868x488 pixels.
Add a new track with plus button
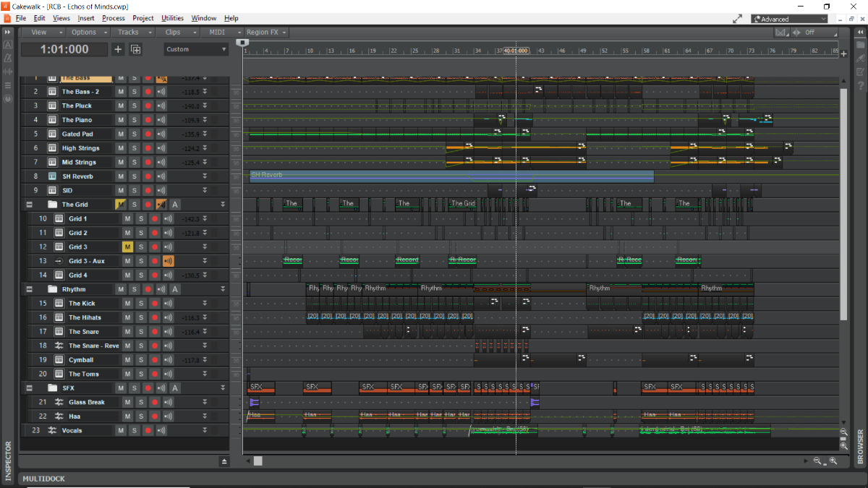click(x=118, y=49)
